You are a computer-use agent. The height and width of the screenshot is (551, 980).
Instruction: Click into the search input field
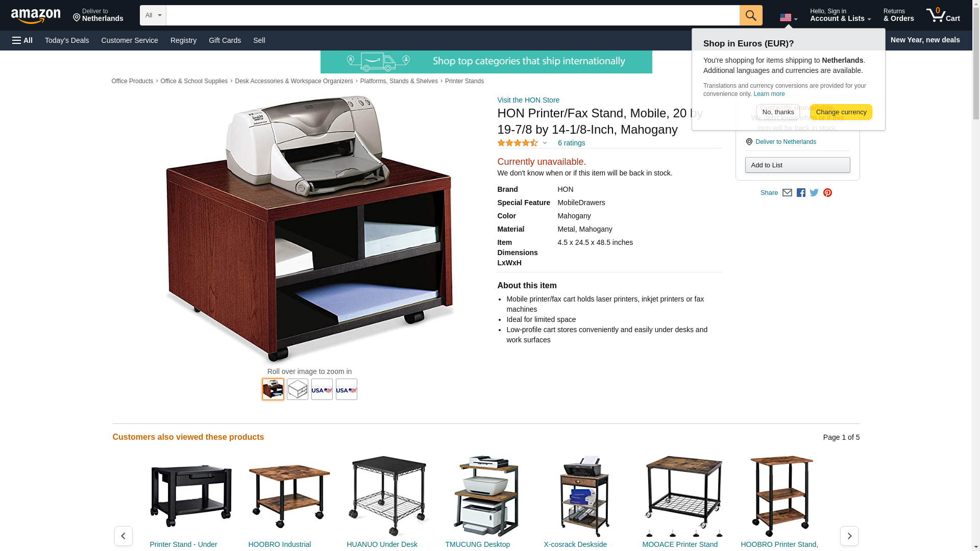(453, 15)
